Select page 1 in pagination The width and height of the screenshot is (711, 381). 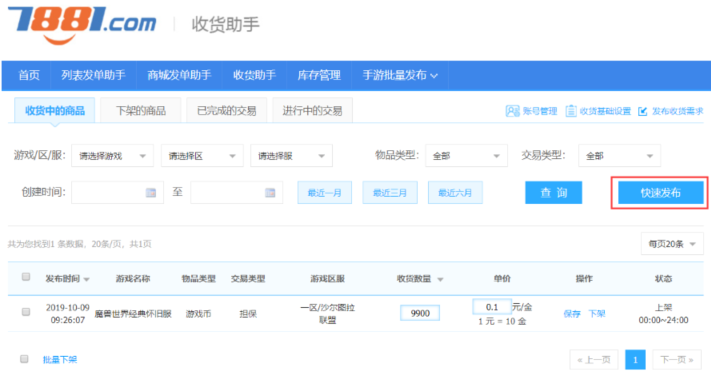coord(635,360)
